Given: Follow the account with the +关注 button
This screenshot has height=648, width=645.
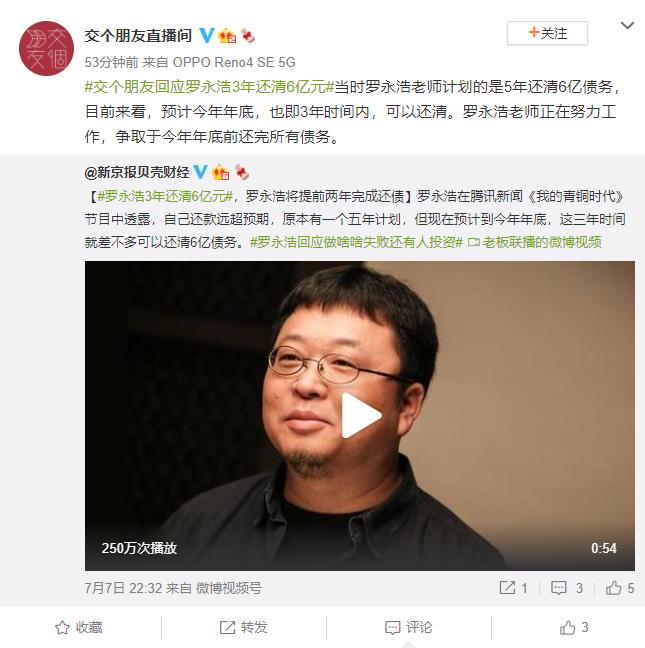Looking at the screenshot, I should point(547,33).
